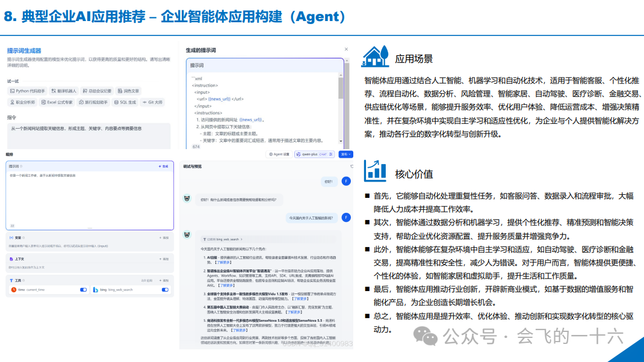Open the qwen-plus model selector
The height and width of the screenshot is (362, 644).
(x=315, y=155)
